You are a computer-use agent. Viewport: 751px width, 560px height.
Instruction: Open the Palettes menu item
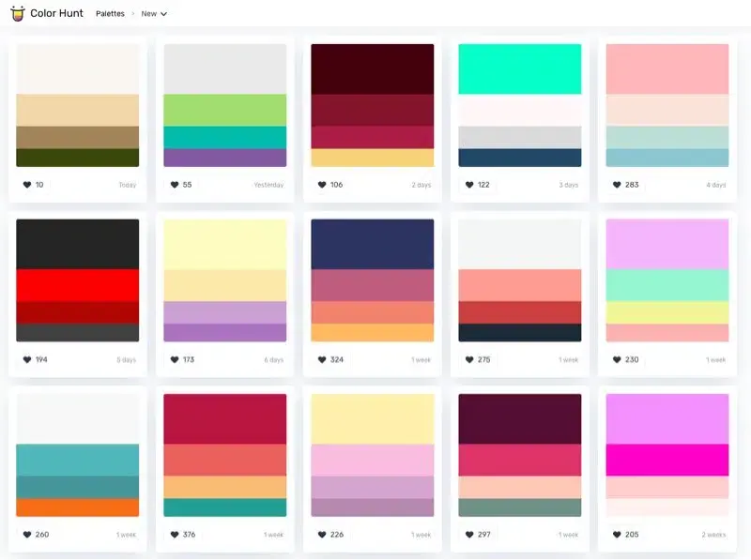point(110,14)
